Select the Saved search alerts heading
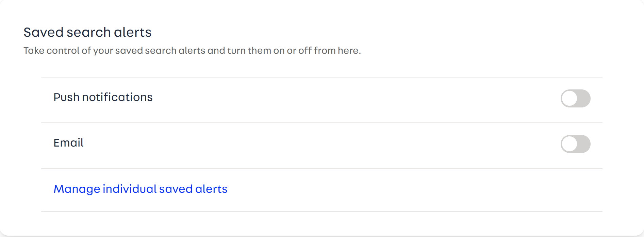Viewport: 644px width, 237px height. pyautogui.click(x=87, y=32)
